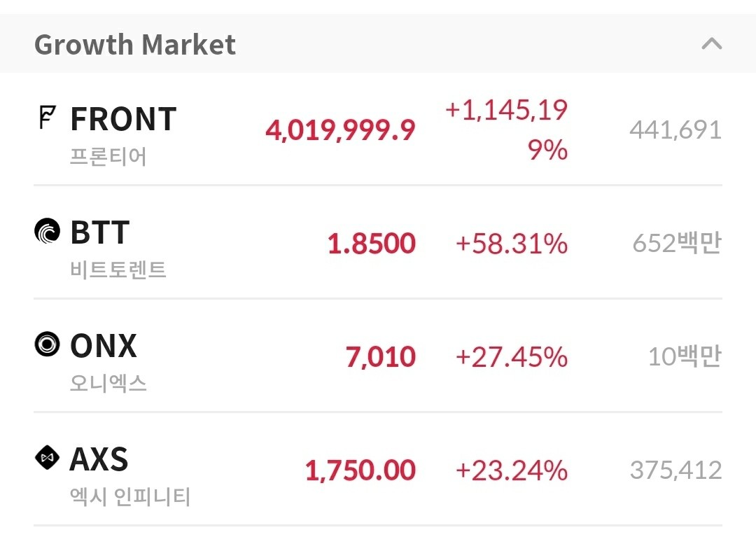Viewport: 756px width, 537px height.
Task: Click the BTT +58.31% change value
Action: pyautogui.click(x=511, y=244)
